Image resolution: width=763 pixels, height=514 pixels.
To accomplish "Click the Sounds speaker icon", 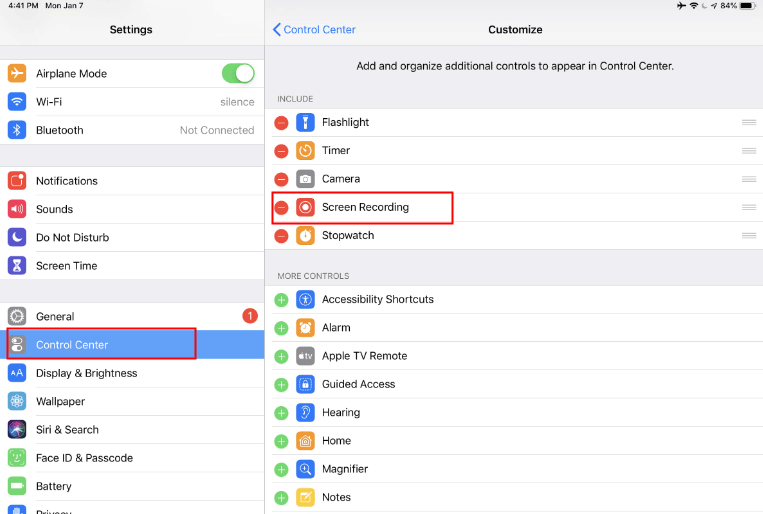I will [17, 209].
